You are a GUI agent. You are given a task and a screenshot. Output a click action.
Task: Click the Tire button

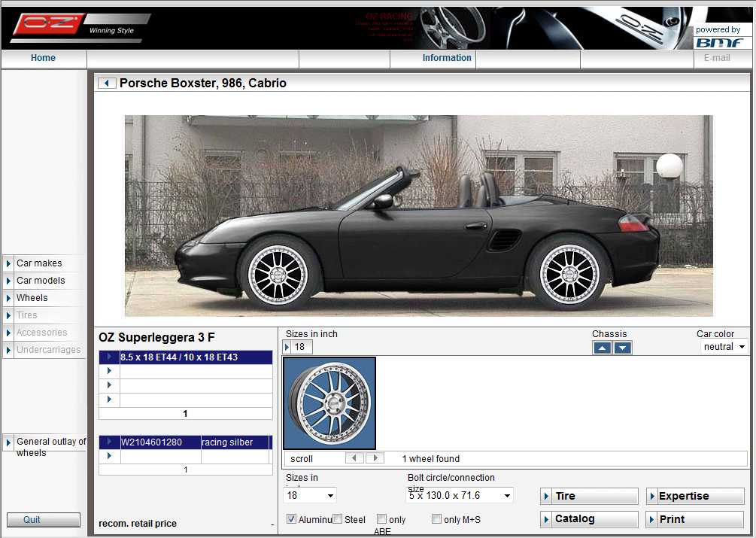pyautogui.click(x=589, y=496)
